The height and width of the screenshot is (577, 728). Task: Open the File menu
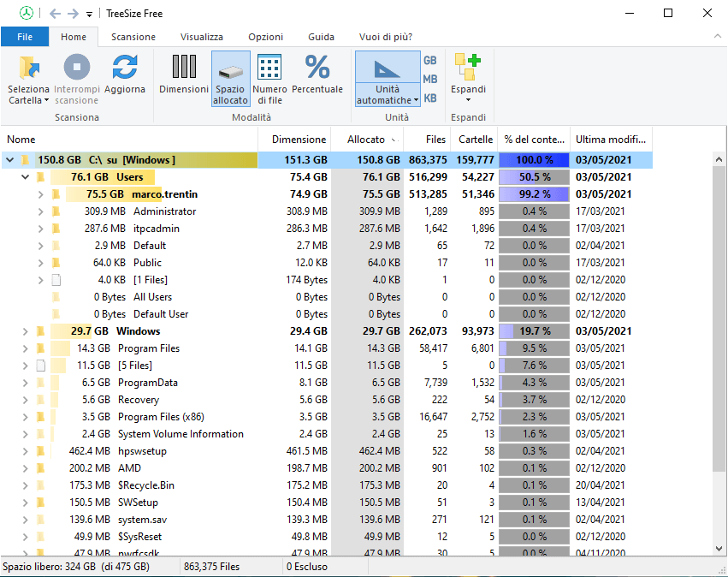25,37
